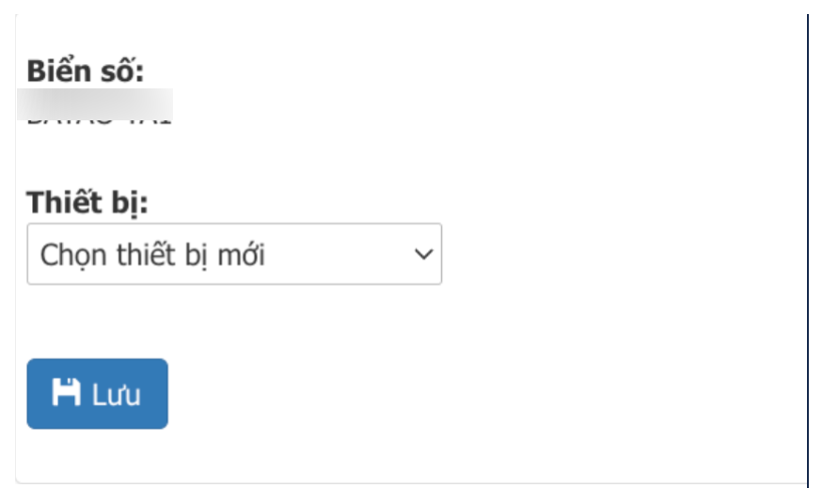Click blank area between dropdown and Lưu
Viewport: 822px width, 504px height.
pyautogui.click(x=234, y=322)
